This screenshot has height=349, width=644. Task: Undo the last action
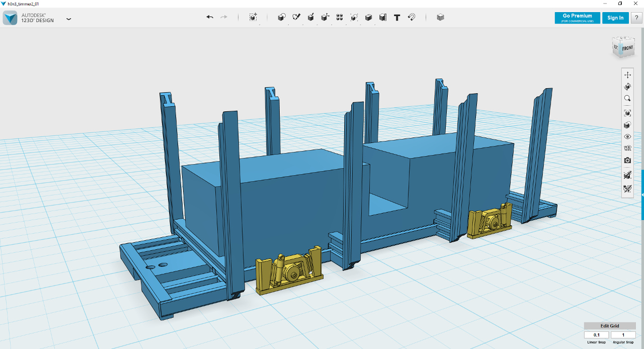click(x=210, y=17)
